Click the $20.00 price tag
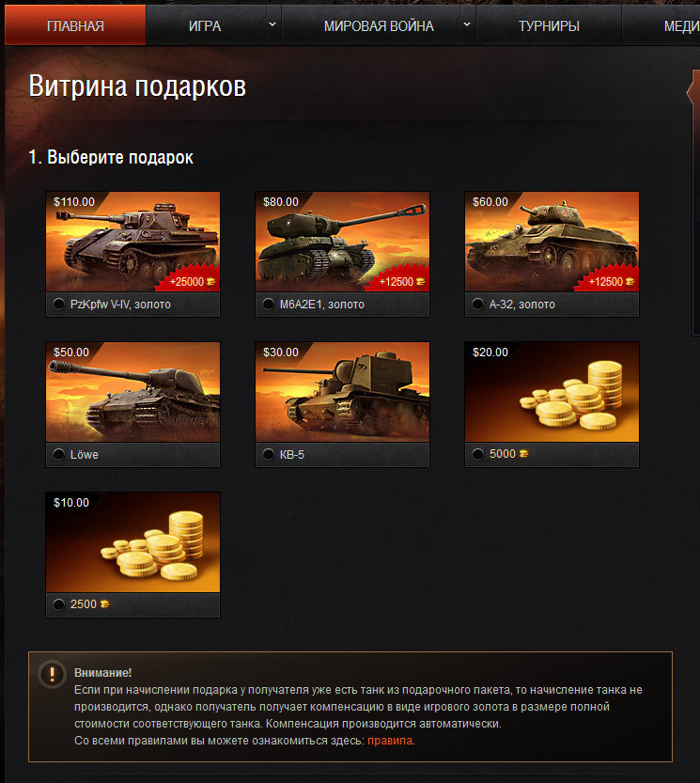The width and height of the screenshot is (700, 783). point(490,352)
